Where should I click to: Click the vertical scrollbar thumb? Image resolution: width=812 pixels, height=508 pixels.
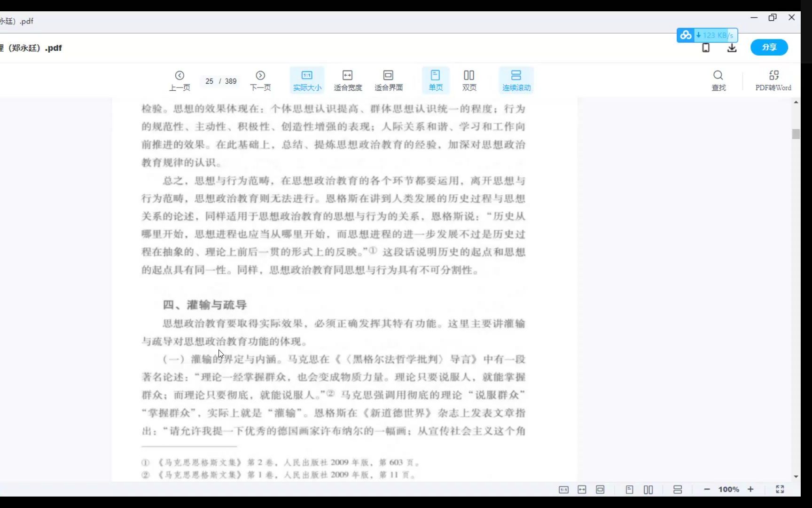tap(796, 134)
